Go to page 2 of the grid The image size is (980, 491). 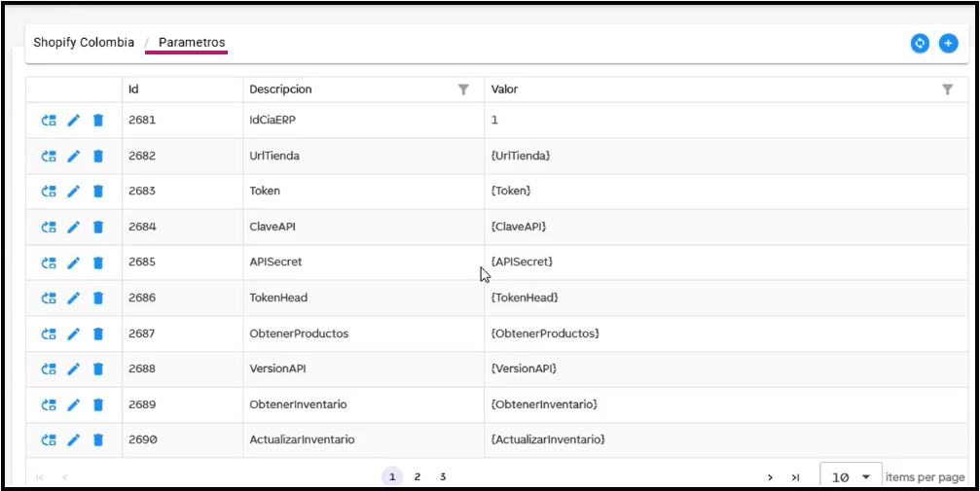click(x=417, y=477)
